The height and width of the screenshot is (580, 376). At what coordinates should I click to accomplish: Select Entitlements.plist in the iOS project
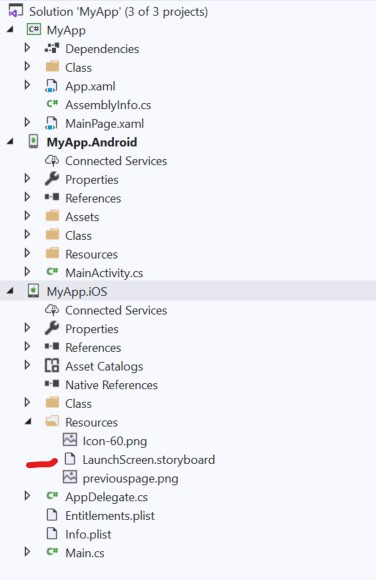(x=110, y=516)
